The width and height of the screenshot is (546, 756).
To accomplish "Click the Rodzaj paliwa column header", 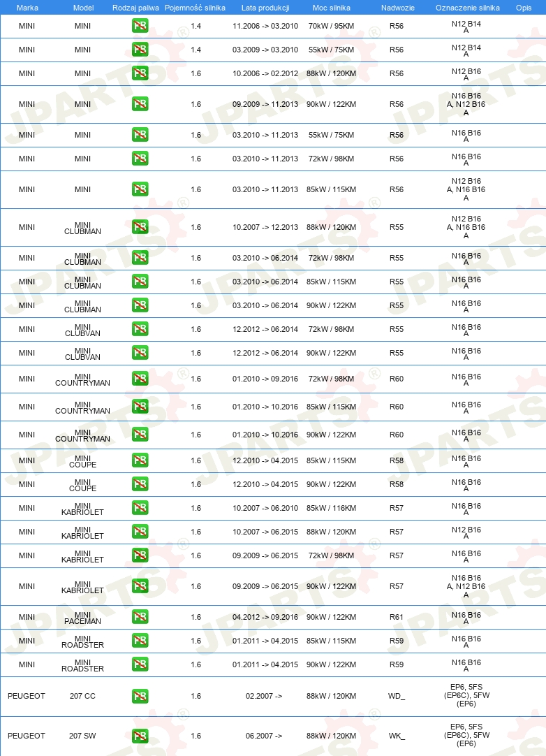I will click(135, 8).
